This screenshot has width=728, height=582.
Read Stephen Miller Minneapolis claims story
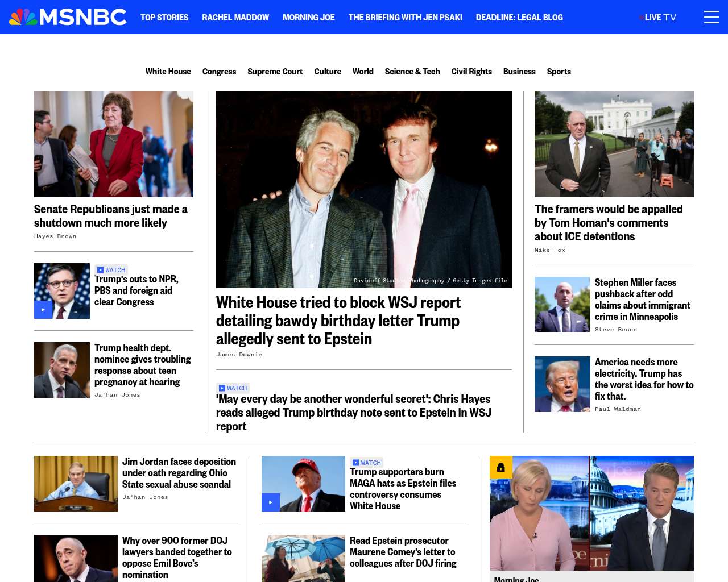643,300
